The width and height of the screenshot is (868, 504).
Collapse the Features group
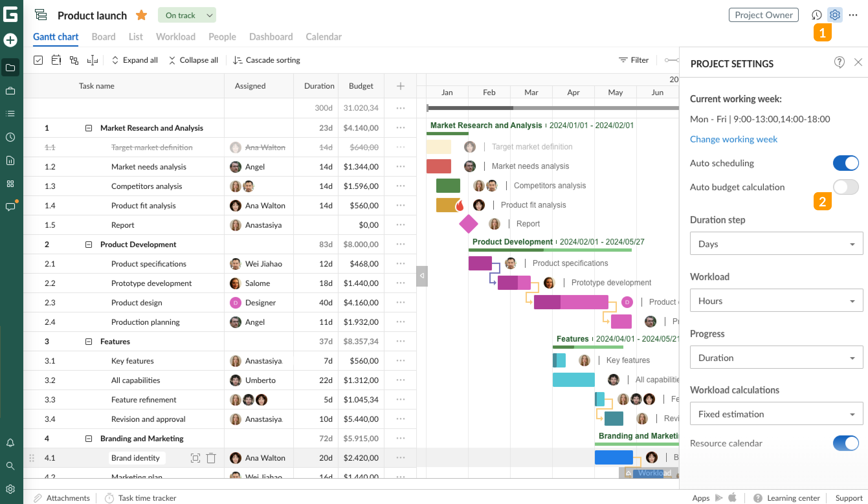click(89, 342)
